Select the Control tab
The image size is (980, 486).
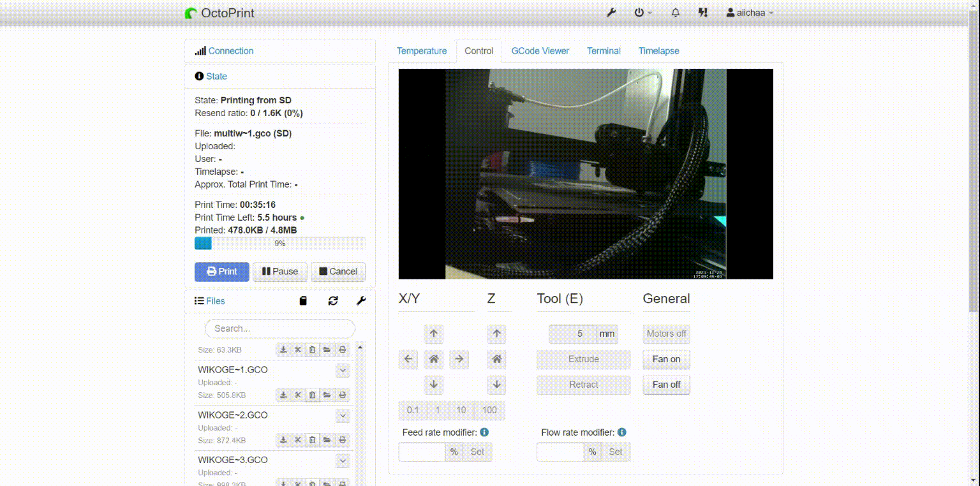tap(479, 51)
